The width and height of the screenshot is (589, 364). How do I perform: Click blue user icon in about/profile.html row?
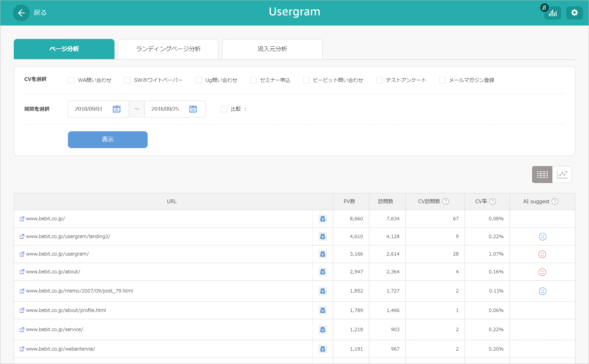click(323, 310)
